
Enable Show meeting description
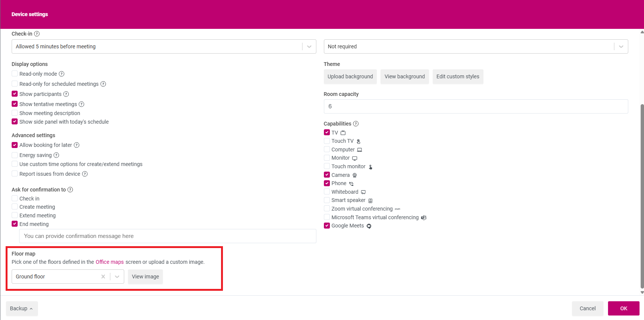(15, 113)
